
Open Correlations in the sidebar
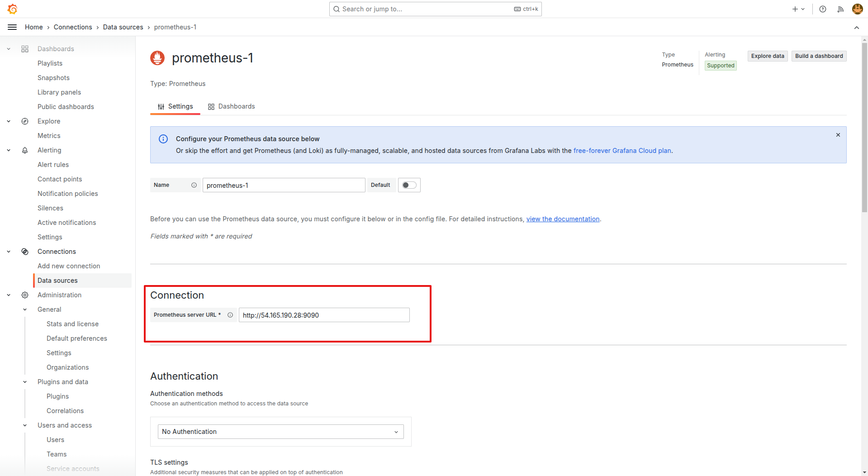pos(65,411)
